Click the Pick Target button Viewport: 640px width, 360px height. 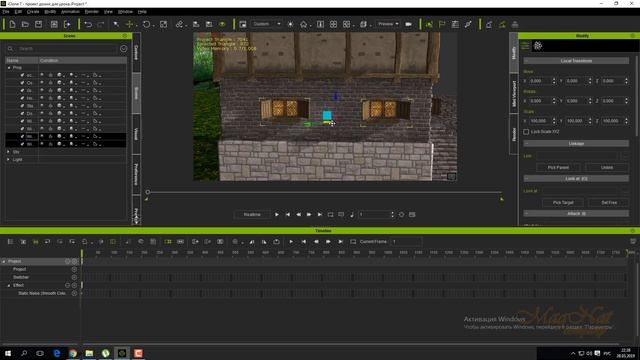[563, 202]
